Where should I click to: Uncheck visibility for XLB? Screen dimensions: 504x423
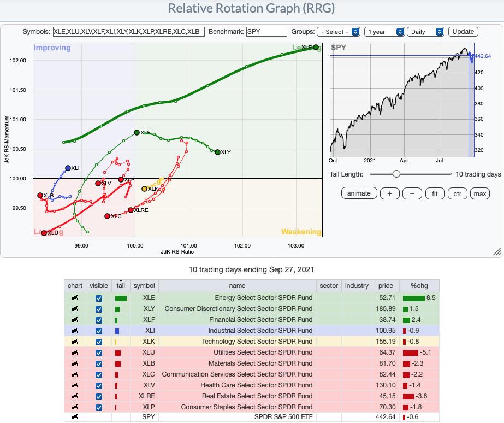(x=99, y=364)
